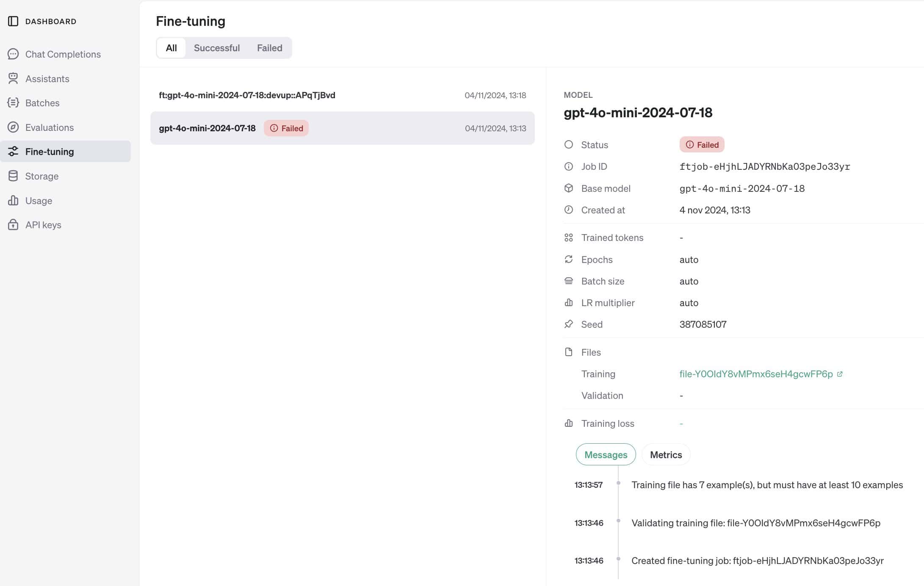Click the Job ID info icon

click(568, 166)
